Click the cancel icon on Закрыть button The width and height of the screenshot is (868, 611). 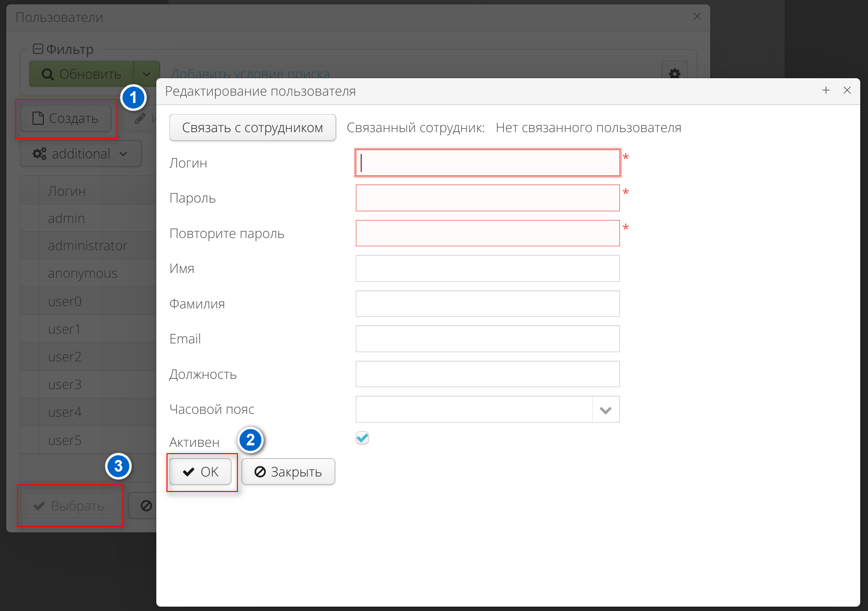tap(261, 472)
